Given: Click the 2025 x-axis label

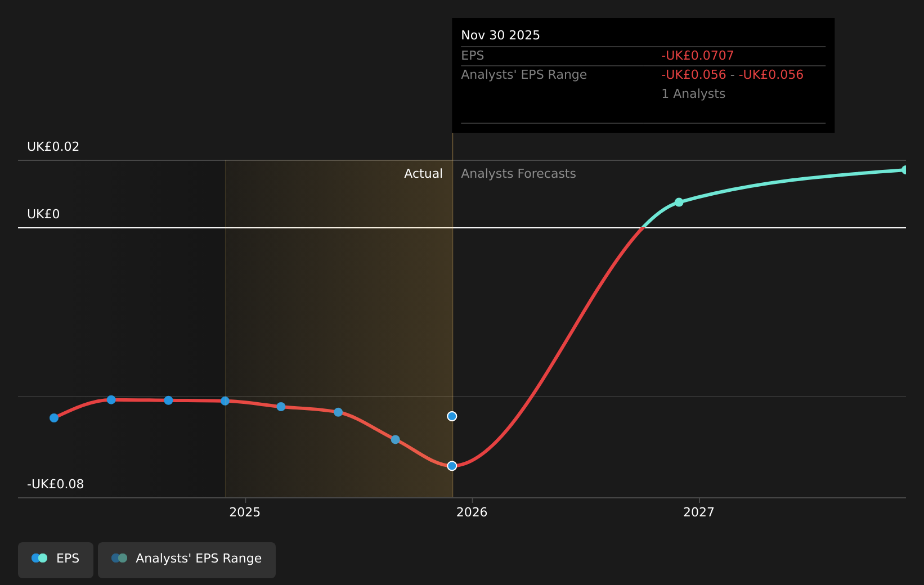Looking at the screenshot, I should coord(245,512).
